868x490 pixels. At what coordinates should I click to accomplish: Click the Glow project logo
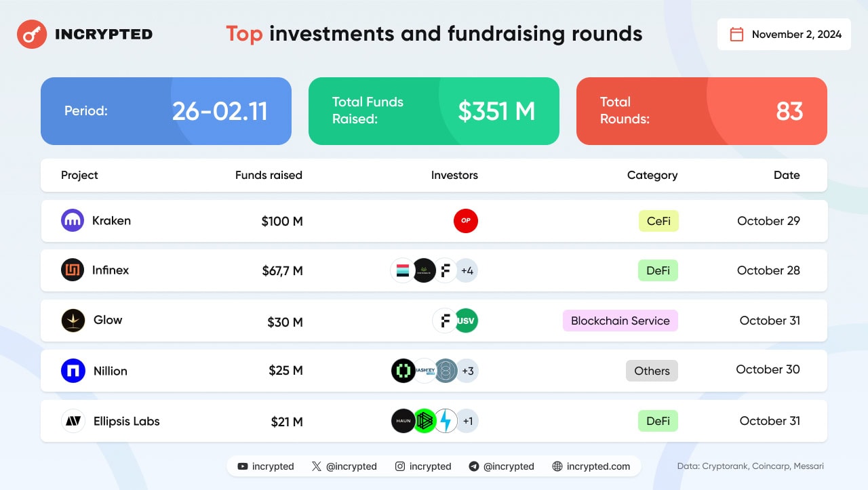click(x=73, y=321)
